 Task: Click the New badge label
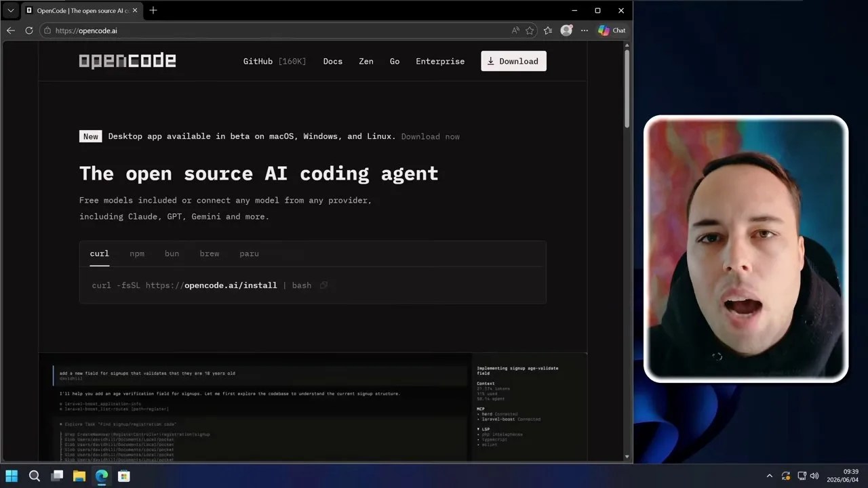coord(91,136)
